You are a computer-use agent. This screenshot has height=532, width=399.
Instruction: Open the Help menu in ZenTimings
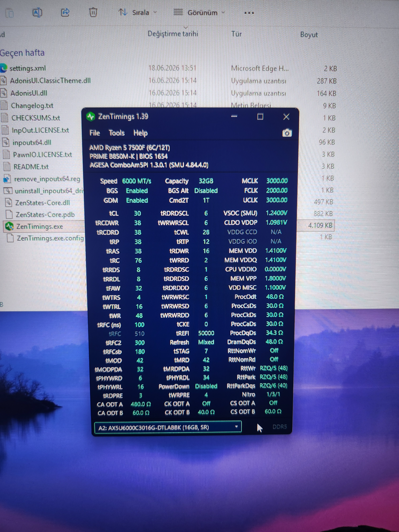pyautogui.click(x=140, y=133)
